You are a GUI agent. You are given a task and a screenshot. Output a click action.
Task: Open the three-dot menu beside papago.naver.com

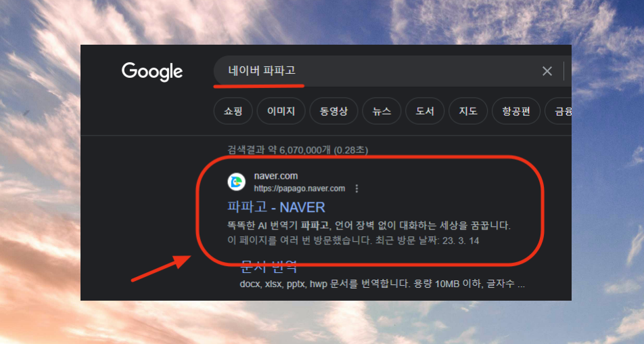click(356, 189)
